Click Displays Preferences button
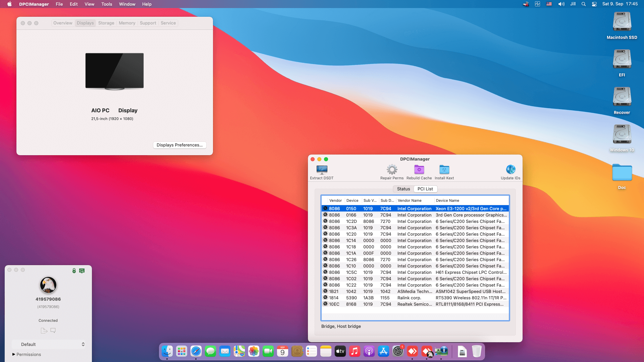The image size is (644, 362). [x=179, y=145]
